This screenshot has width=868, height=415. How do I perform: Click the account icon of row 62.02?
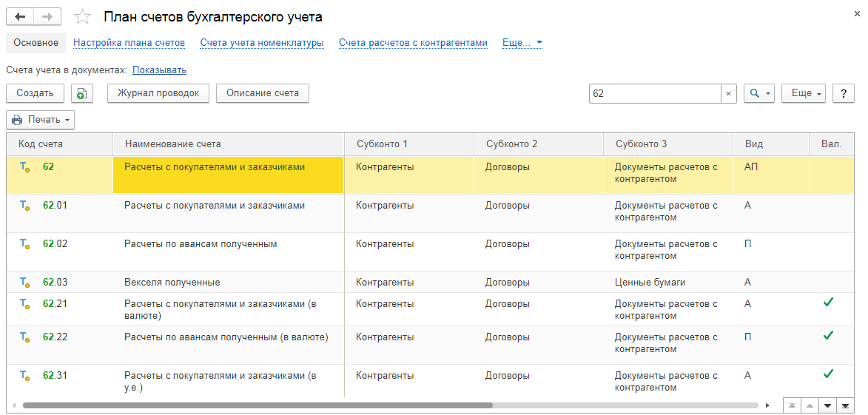[24, 244]
